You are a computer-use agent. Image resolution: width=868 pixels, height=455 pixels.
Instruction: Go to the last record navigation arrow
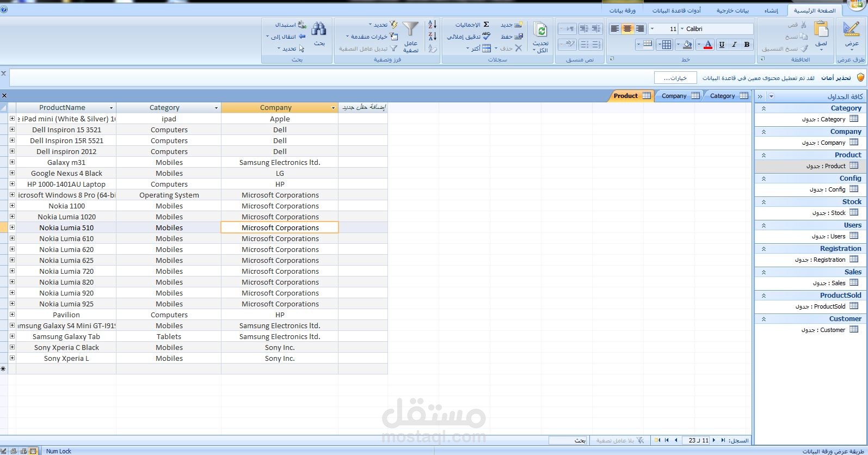pyautogui.click(x=667, y=440)
